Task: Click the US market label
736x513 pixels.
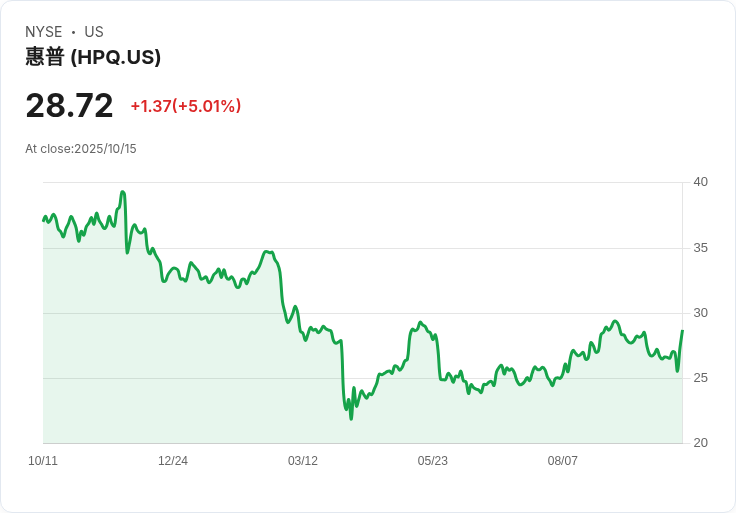Action: tap(94, 32)
